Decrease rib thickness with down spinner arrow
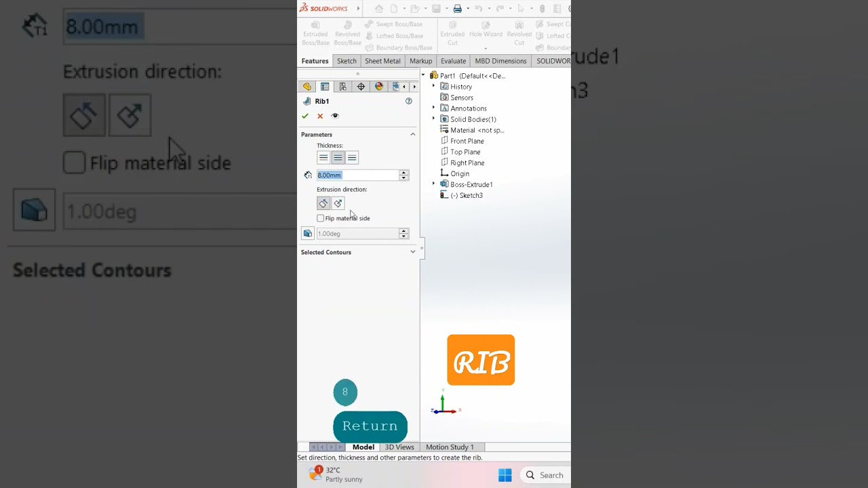This screenshot has width=868, height=488. tap(403, 178)
